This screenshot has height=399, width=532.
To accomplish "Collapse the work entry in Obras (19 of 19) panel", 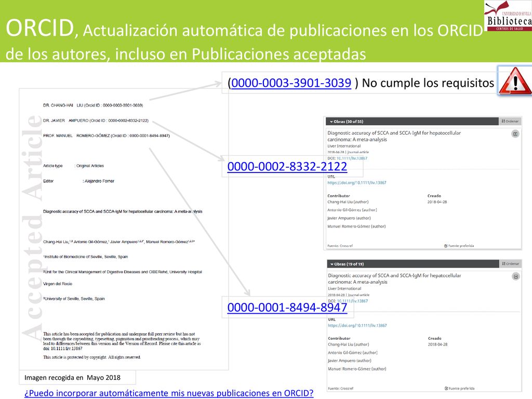I will pos(516,276).
